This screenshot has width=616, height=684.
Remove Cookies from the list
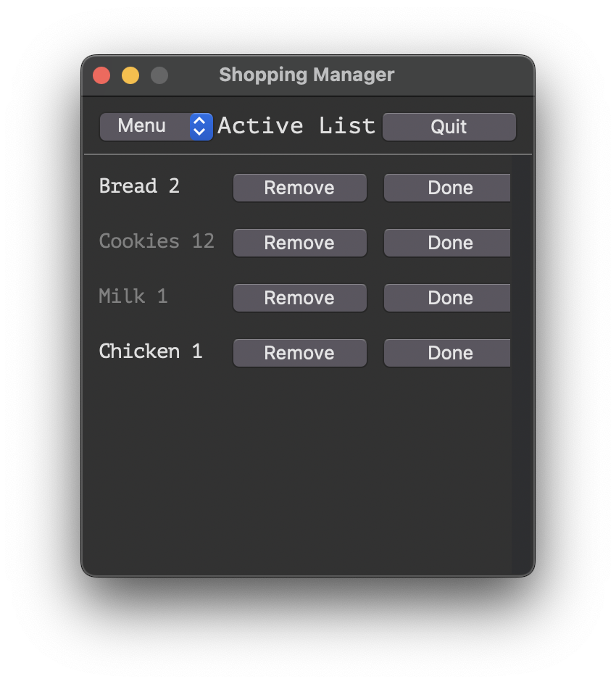299,243
